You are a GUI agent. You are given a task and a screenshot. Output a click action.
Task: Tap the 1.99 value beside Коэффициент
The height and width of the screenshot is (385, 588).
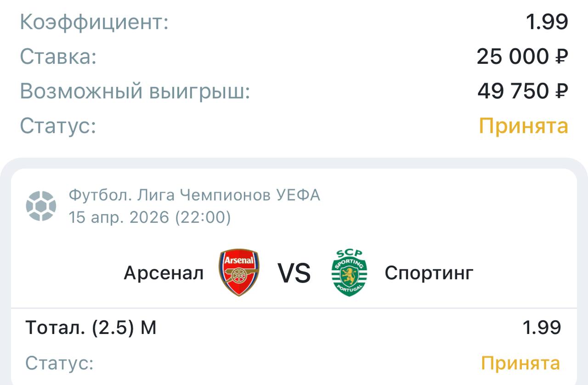[x=547, y=22]
